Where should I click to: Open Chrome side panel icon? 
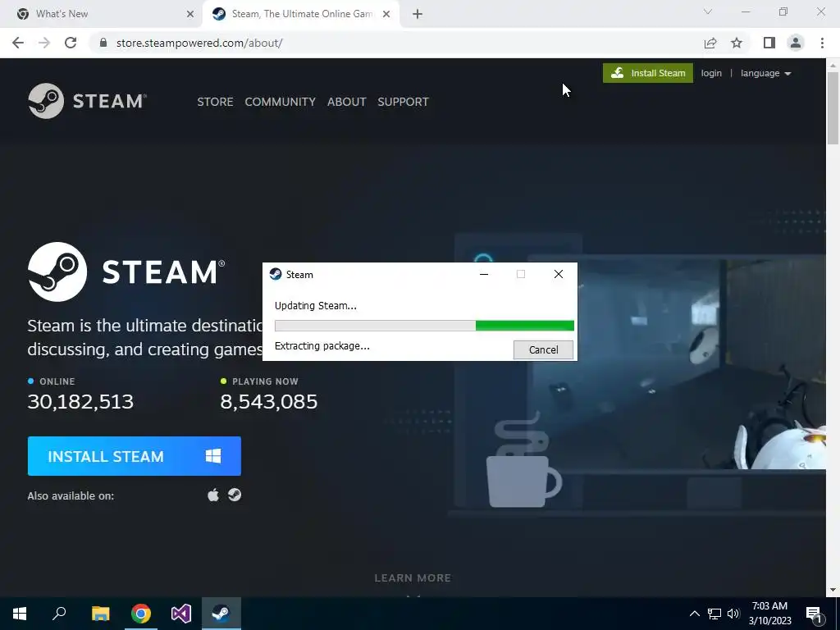[769, 43]
